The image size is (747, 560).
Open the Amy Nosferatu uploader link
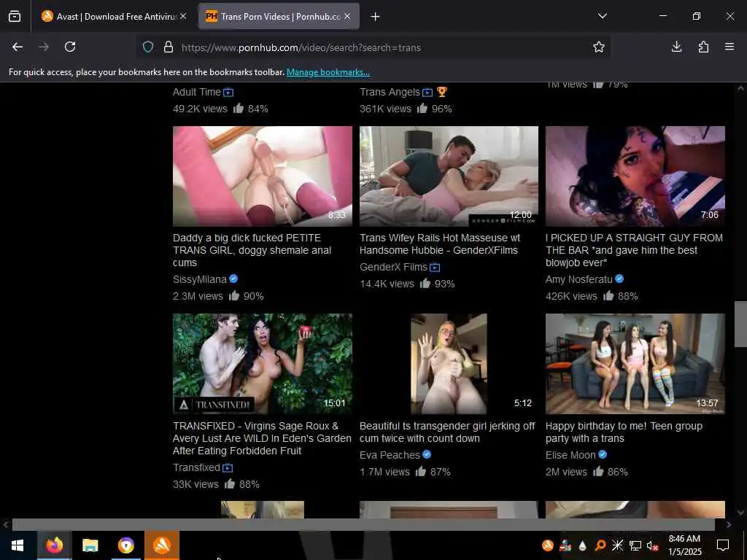tap(578, 279)
